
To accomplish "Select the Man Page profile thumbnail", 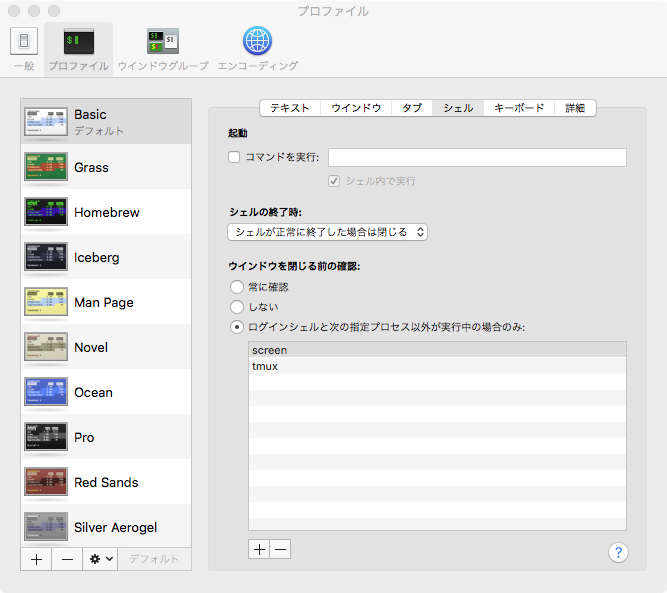I will [46, 302].
